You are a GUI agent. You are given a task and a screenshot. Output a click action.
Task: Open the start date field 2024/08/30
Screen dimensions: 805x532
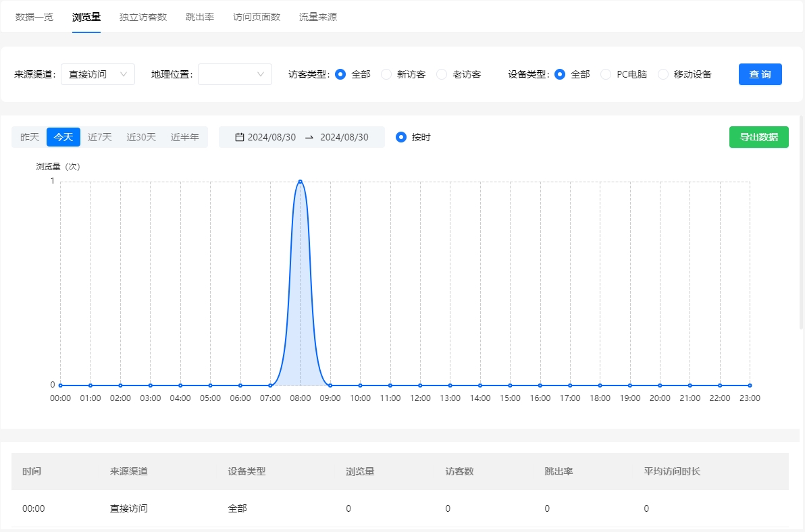click(270, 136)
